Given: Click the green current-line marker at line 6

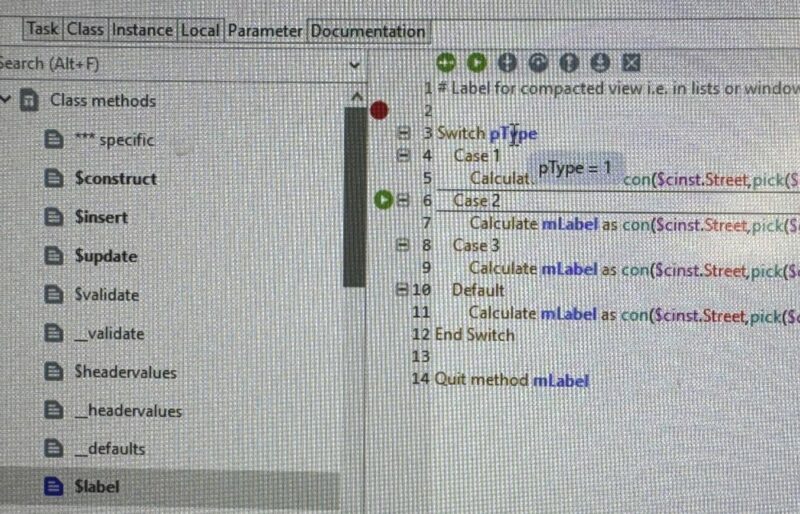Looking at the screenshot, I should (384, 200).
